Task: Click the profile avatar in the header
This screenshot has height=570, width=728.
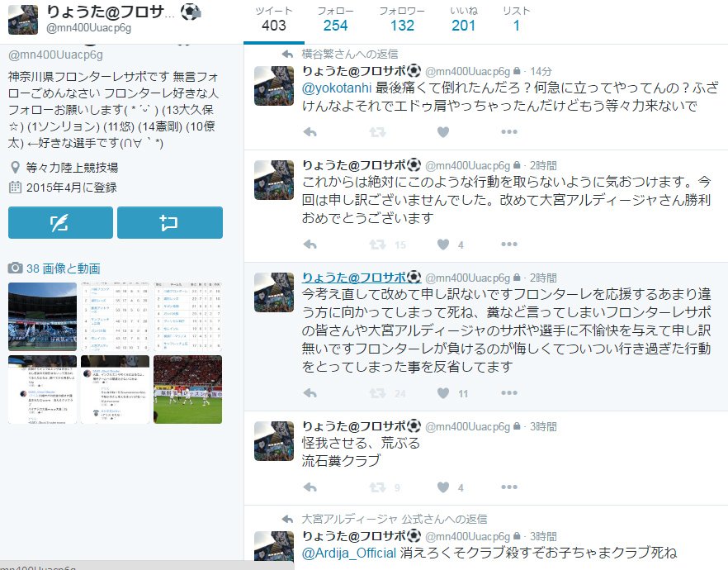Action: 23,20
